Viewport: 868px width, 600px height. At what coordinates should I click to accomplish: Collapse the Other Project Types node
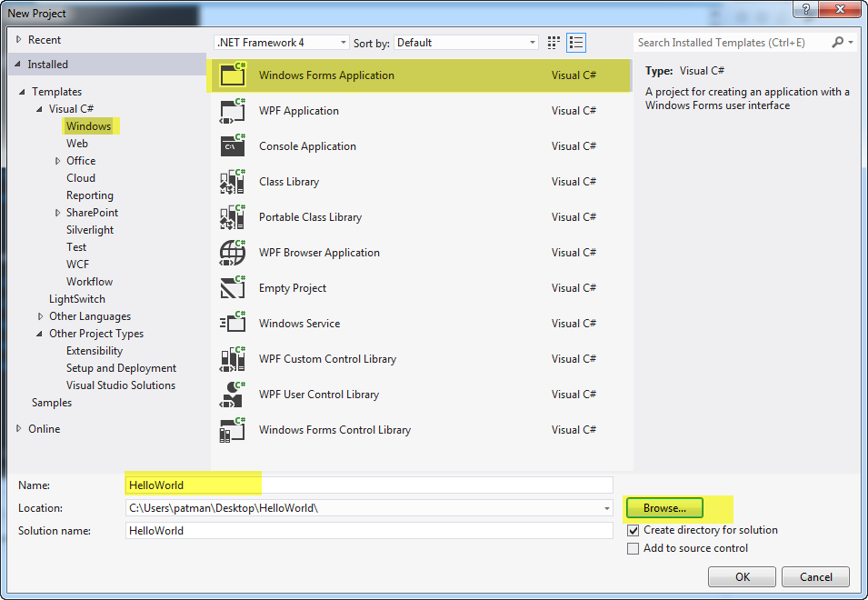click(39, 334)
